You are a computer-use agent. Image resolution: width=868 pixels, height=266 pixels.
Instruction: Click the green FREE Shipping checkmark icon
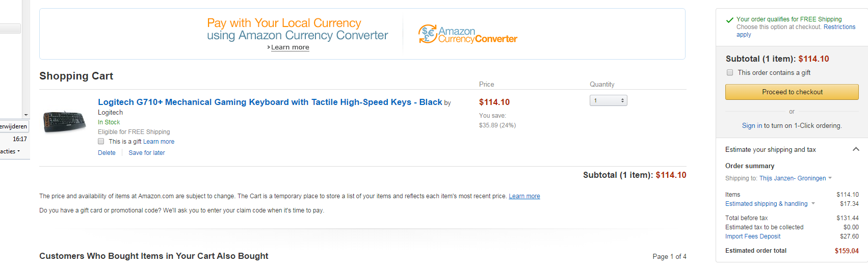point(729,20)
